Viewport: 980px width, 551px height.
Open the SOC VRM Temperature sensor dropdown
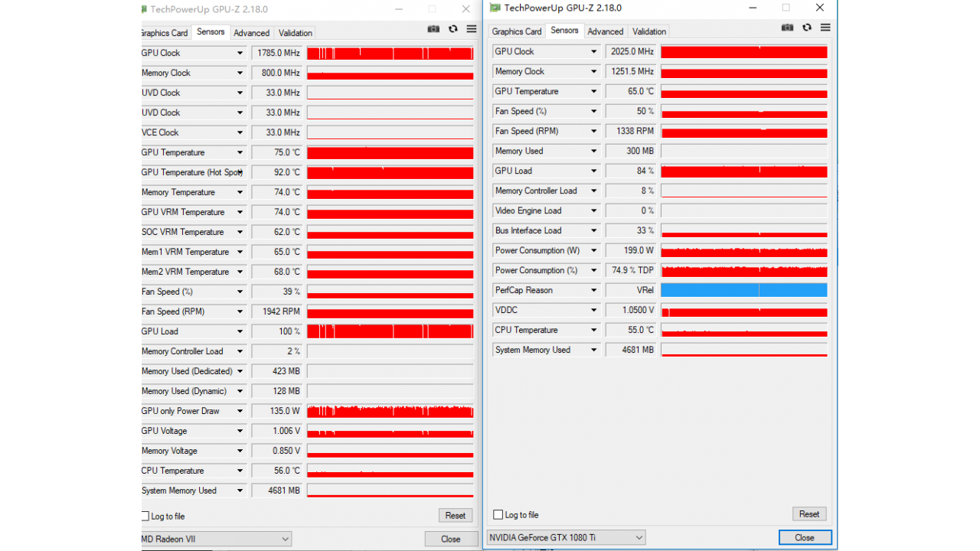click(240, 232)
